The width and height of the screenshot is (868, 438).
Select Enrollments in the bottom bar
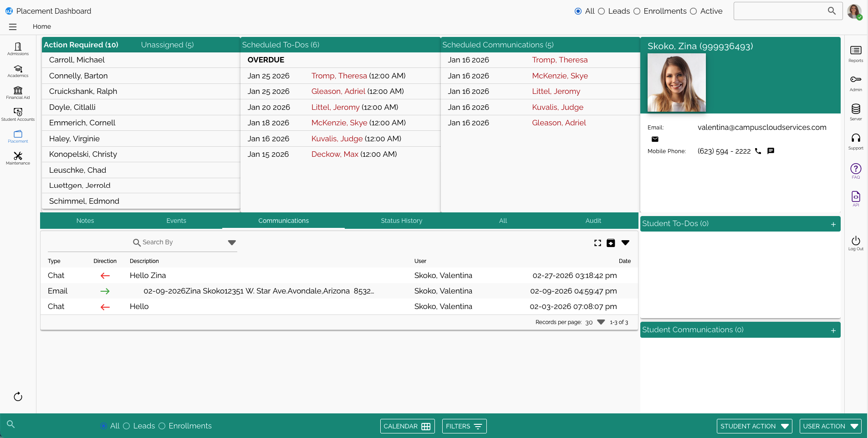[x=162, y=426]
